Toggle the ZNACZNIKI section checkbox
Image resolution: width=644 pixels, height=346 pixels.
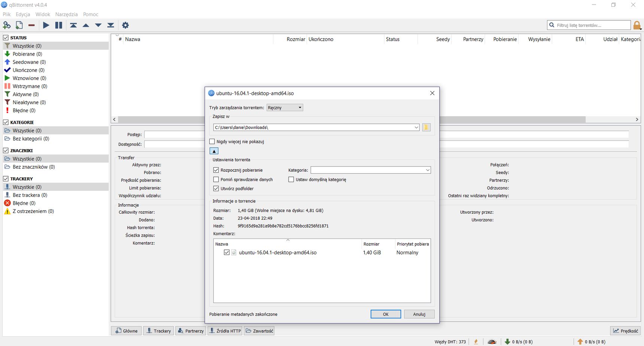click(x=6, y=150)
